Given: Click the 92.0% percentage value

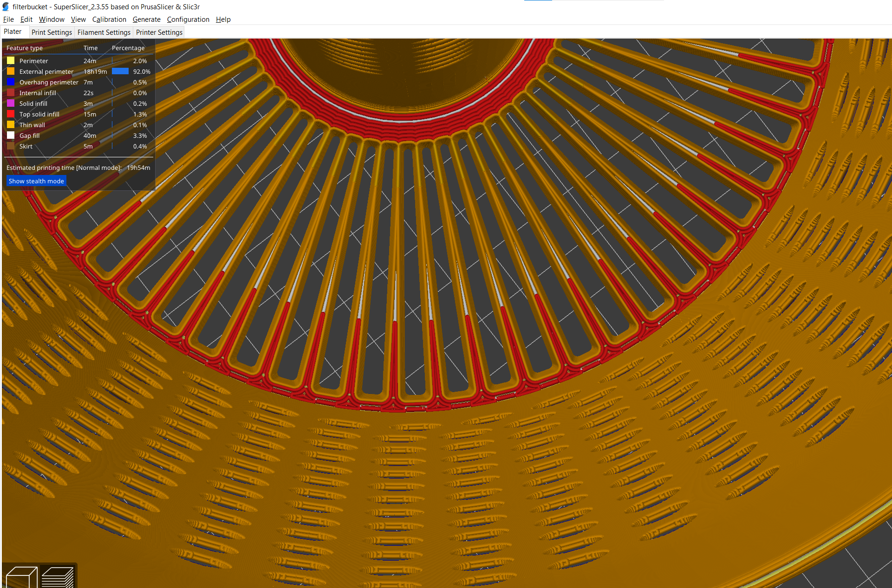Looking at the screenshot, I should pyautogui.click(x=142, y=71).
